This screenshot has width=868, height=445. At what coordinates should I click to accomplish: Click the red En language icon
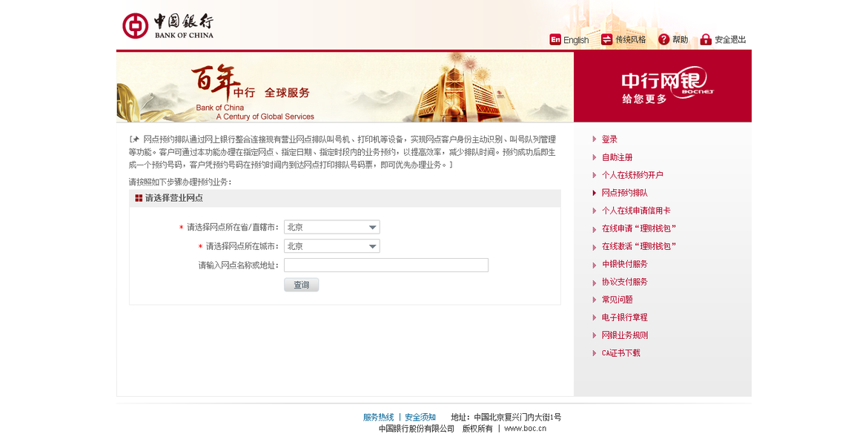[x=555, y=39]
